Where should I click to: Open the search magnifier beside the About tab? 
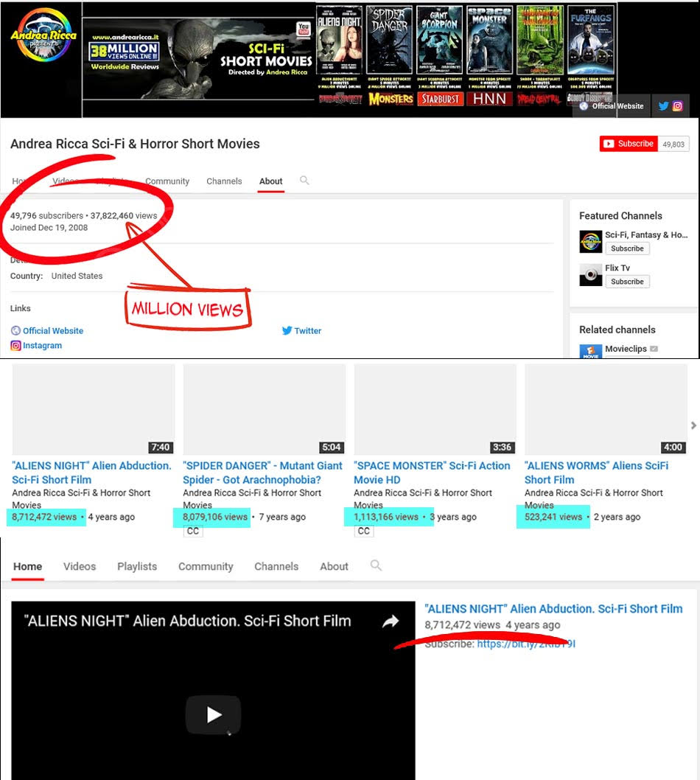(x=304, y=181)
